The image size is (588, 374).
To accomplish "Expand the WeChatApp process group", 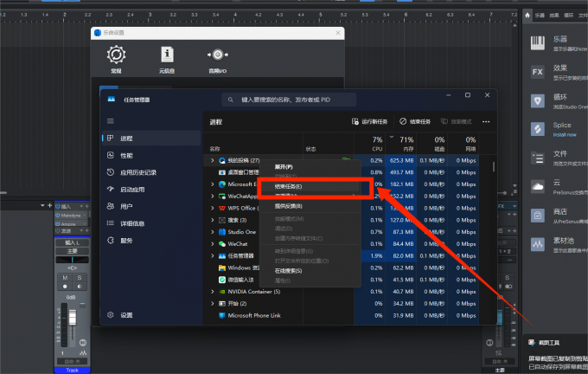I will 213,196.
